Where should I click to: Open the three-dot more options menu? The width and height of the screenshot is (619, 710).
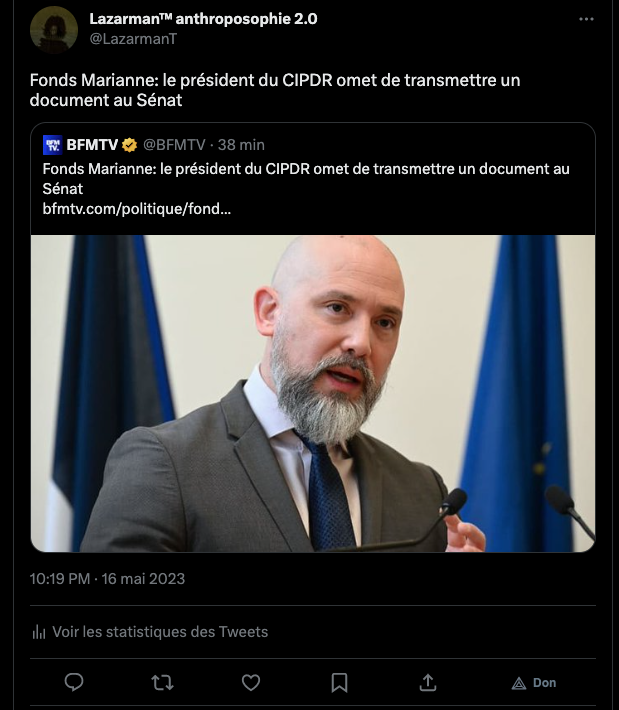[x=587, y=19]
